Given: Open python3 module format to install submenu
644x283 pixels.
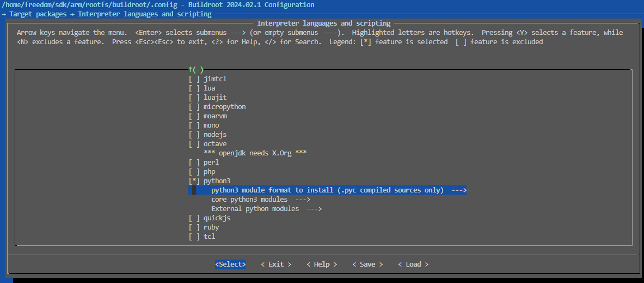Looking at the screenshot, I should coord(327,190).
